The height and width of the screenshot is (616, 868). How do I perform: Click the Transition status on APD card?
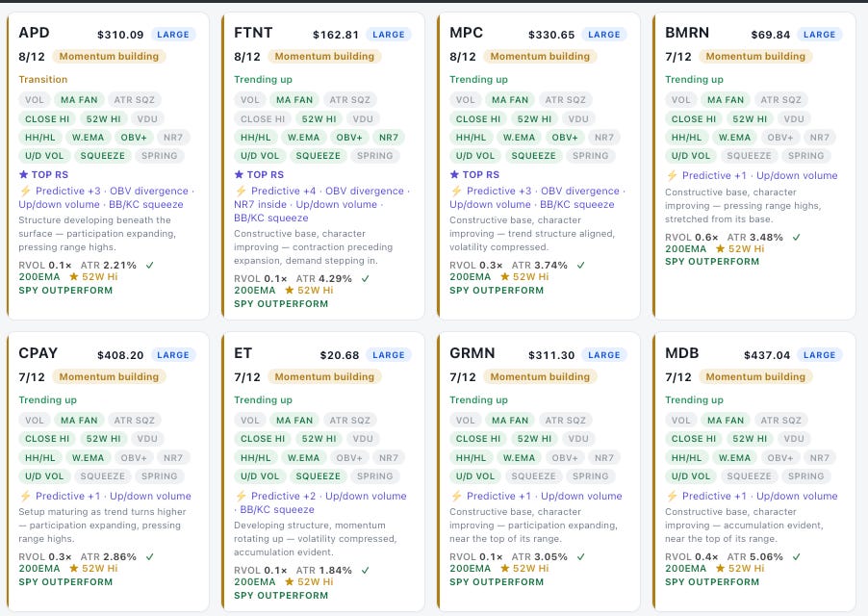coord(43,80)
